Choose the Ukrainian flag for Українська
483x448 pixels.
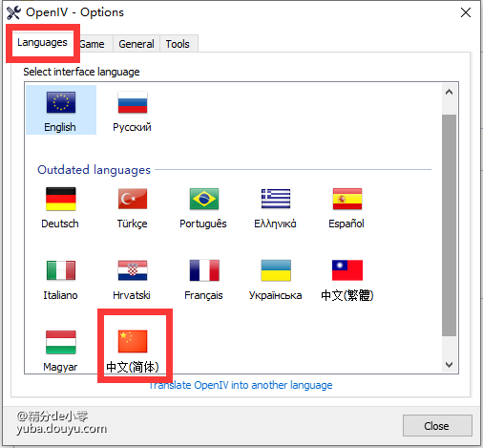tap(276, 270)
